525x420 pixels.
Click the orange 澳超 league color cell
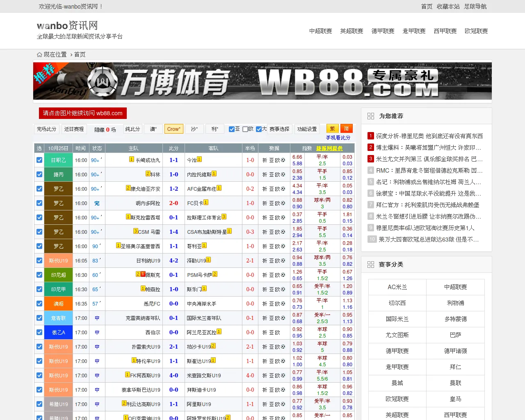click(x=58, y=304)
